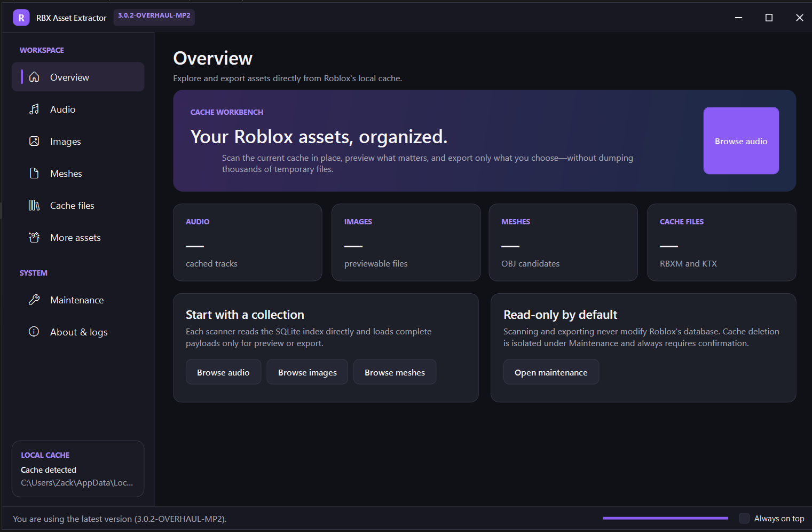Viewport: 812px width, 532px height.
Task: Click the library icon for Cache files
Action: point(34,205)
